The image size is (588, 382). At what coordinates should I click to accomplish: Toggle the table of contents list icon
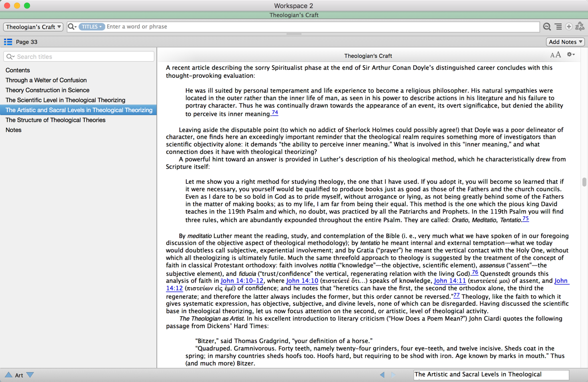(8, 42)
